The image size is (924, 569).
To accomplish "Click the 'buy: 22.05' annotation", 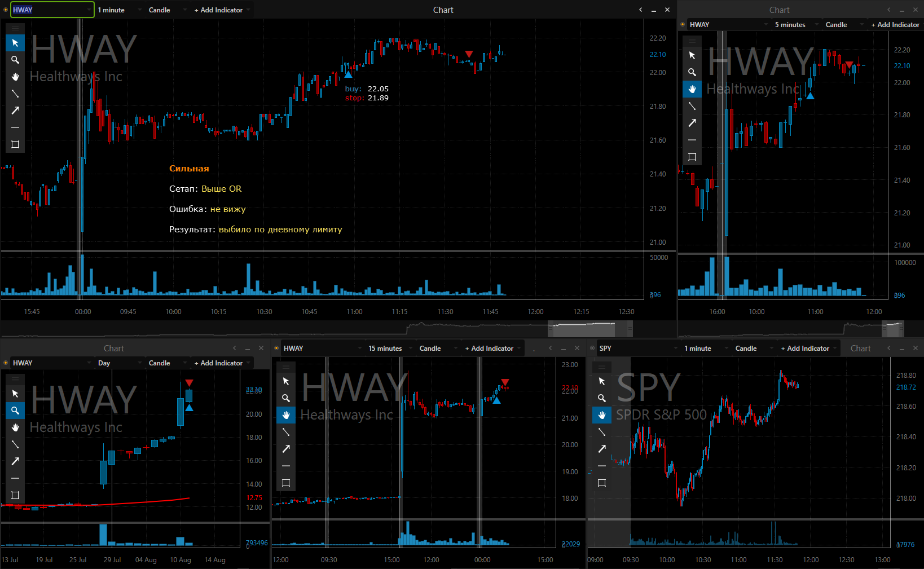I will point(367,89).
